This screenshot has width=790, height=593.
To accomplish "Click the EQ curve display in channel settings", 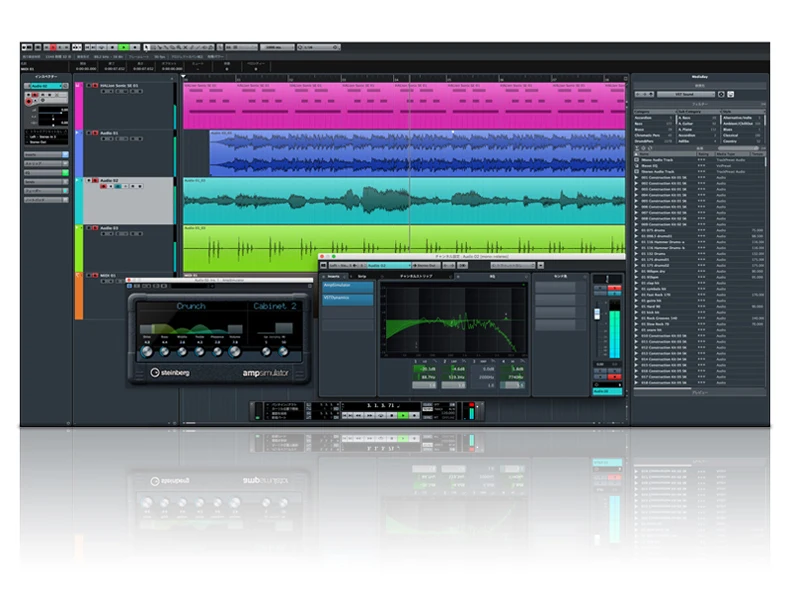I will pyautogui.click(x=453, y=320).
